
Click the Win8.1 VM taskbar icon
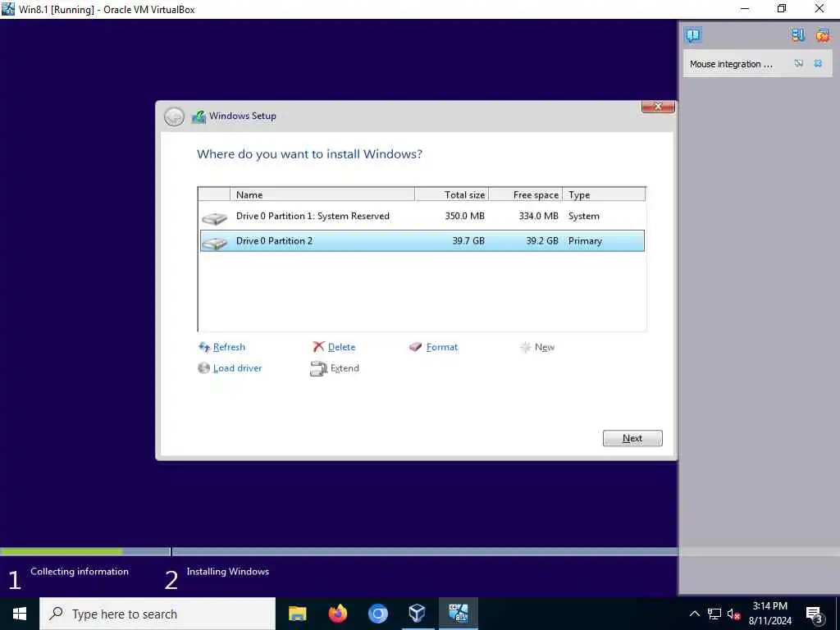(x=458, y=614)
